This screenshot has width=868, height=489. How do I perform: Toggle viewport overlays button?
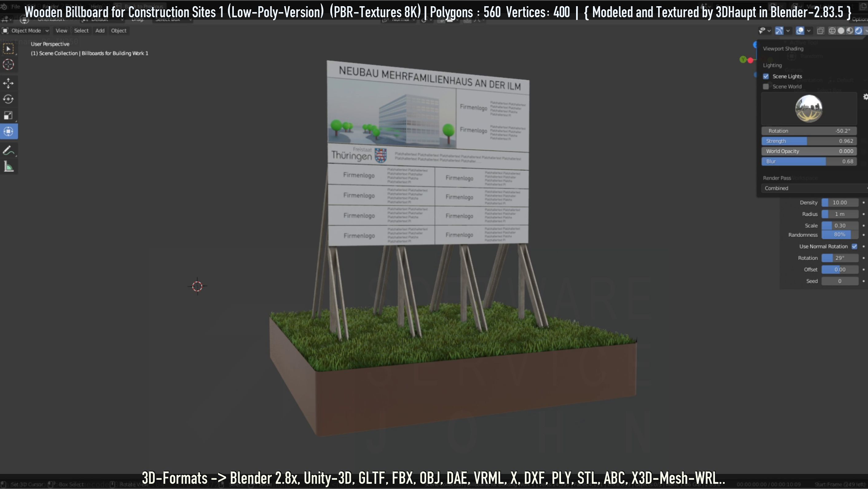[x=800, y=31]
